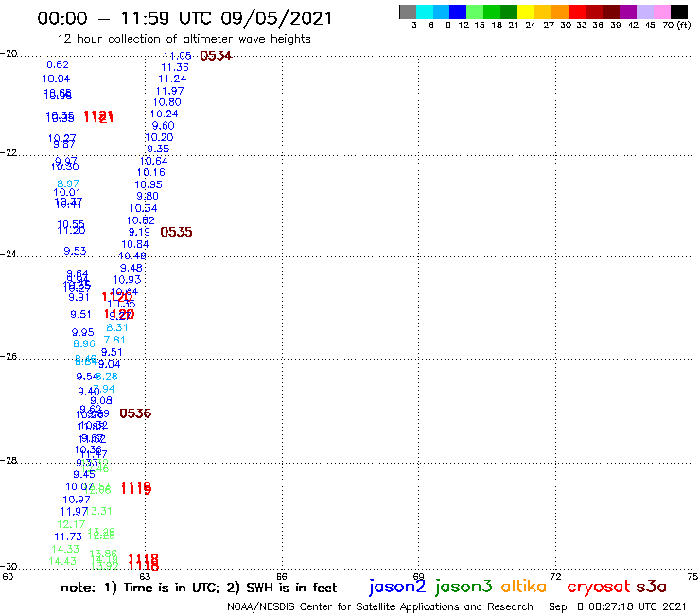Click the wave height value 10.16

[151, 173]
